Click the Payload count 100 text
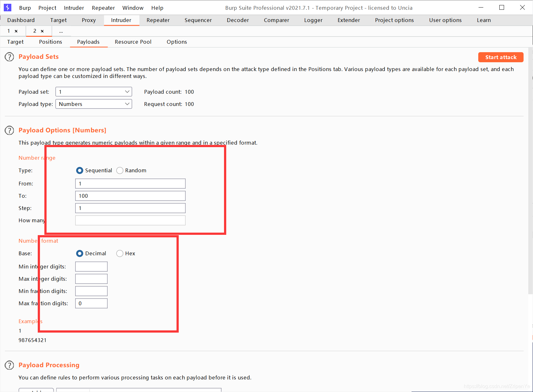Image resolution: width=533 pixels, height=392 pixels. [x=169, y=92]
